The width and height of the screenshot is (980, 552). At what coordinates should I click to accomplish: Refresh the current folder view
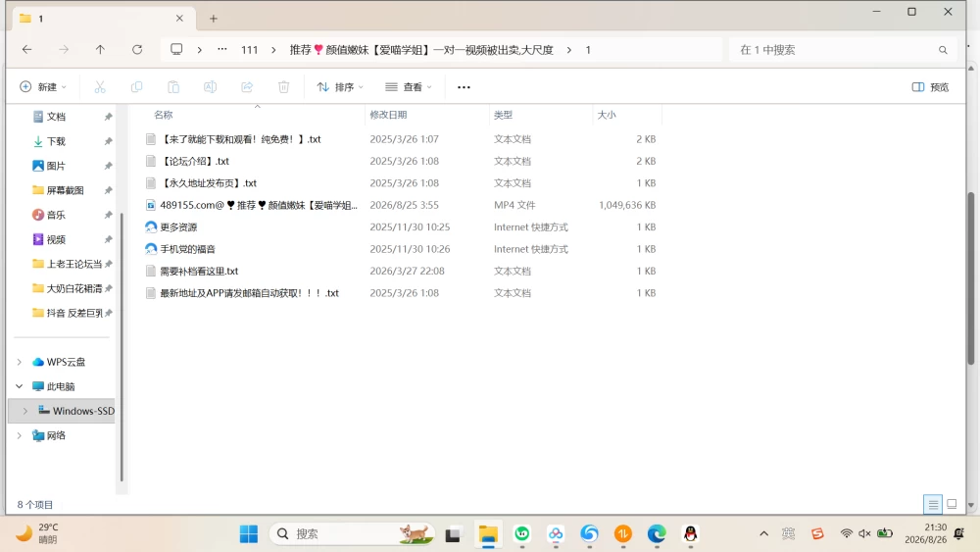(x=137, y=49)
